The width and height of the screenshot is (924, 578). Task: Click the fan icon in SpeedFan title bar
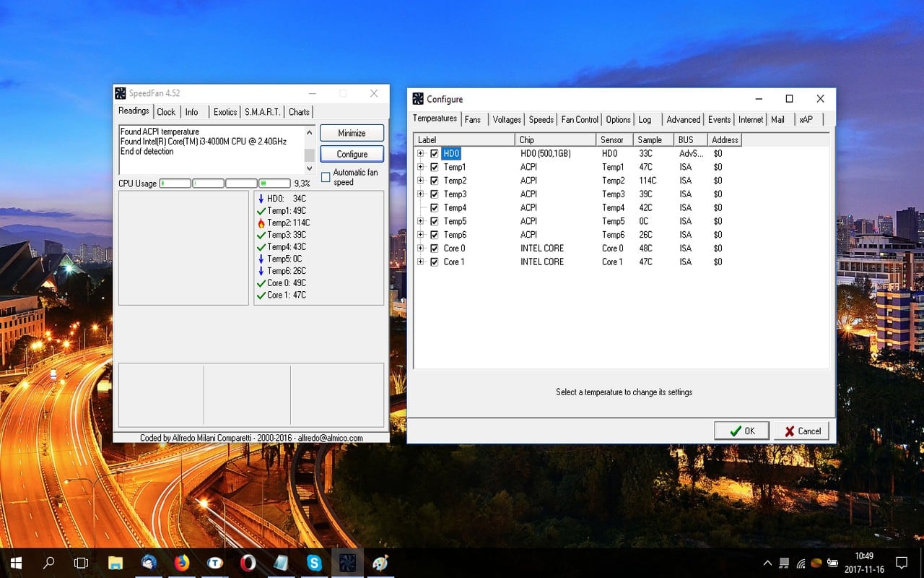pyautogui.click(x=121, y=93)
